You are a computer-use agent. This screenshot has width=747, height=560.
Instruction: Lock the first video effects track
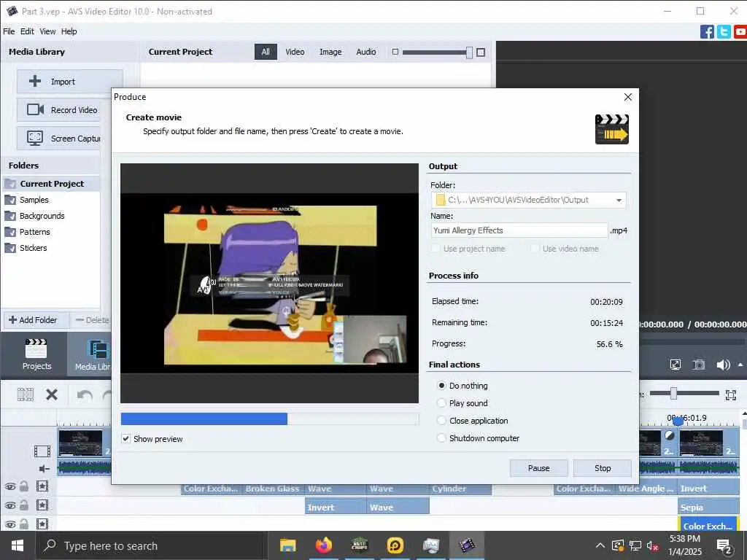(x=24, y=486)
